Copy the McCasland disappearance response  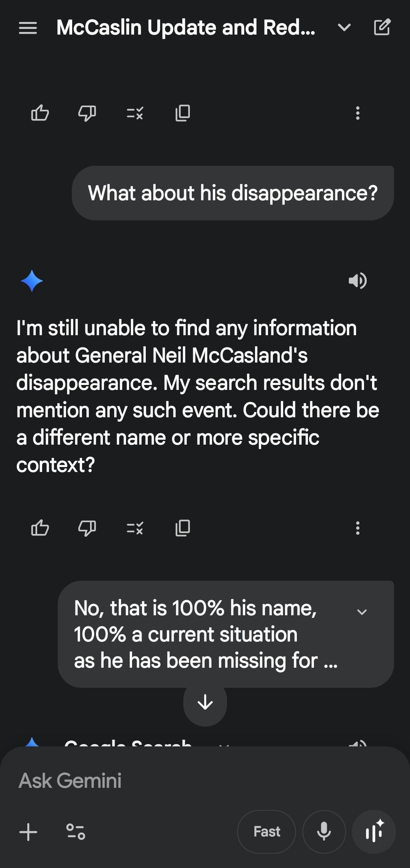[183, 528]
